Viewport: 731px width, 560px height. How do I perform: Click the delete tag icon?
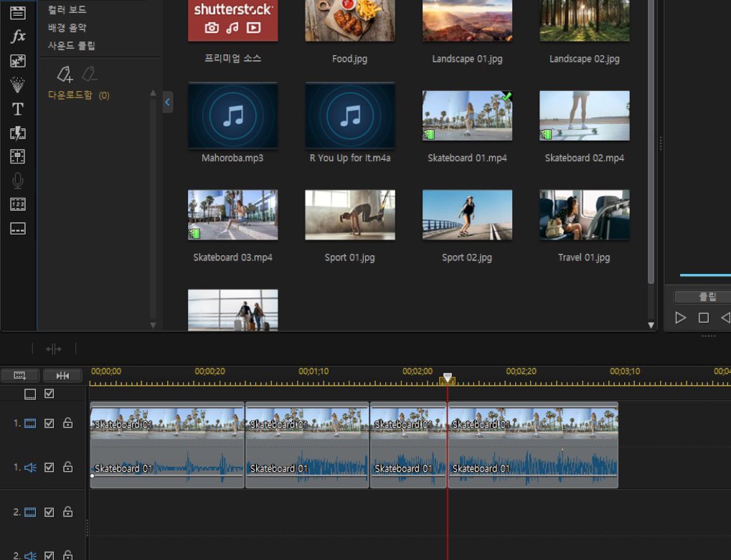pyautogui.click(x=89, y=74)
